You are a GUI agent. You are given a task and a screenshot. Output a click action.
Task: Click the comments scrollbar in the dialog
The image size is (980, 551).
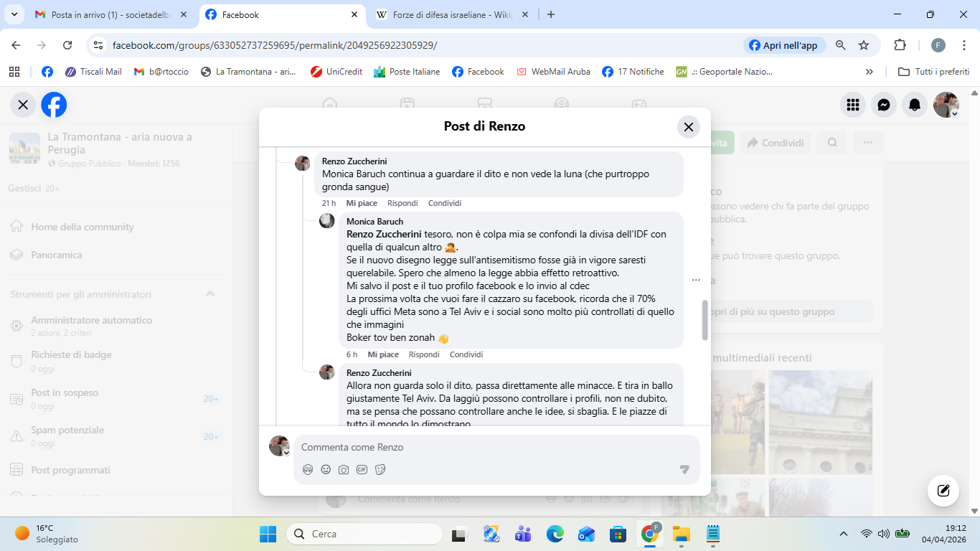tap(705, 320)
